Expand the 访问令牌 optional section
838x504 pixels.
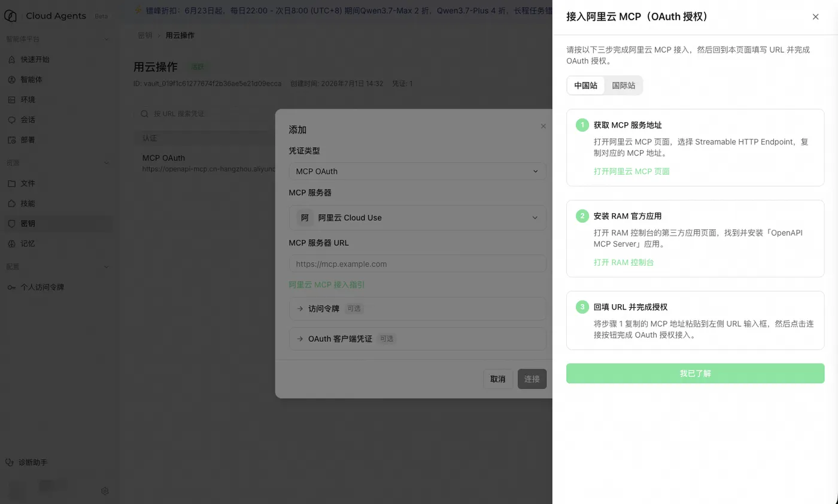[417, 309]
